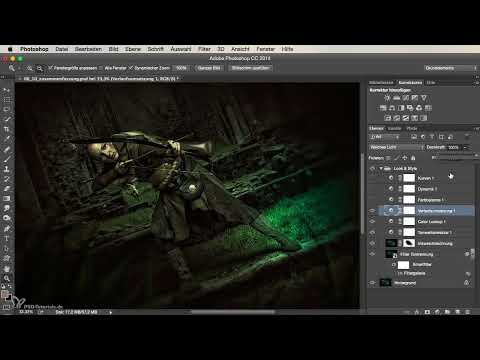Open the Ebenen panel menu
The image size is (480, 360).
476,128
